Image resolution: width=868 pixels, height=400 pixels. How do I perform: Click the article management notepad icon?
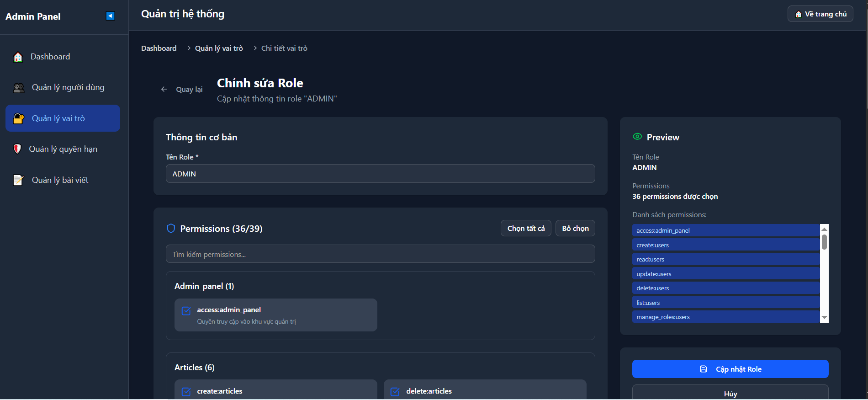click(18, 180)
